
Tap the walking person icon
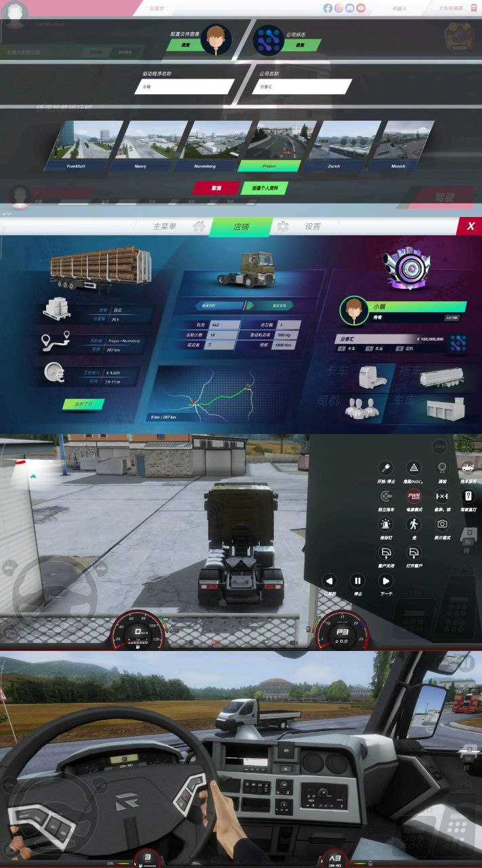414,524
